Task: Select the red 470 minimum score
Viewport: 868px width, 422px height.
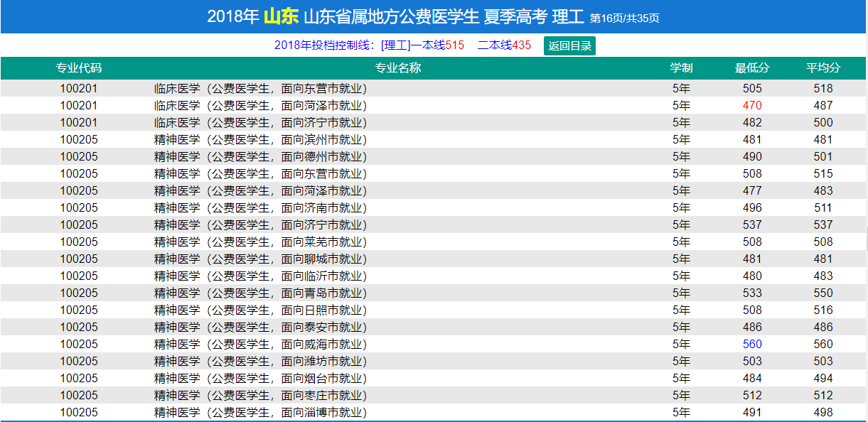Action: (x=752, y=105)
